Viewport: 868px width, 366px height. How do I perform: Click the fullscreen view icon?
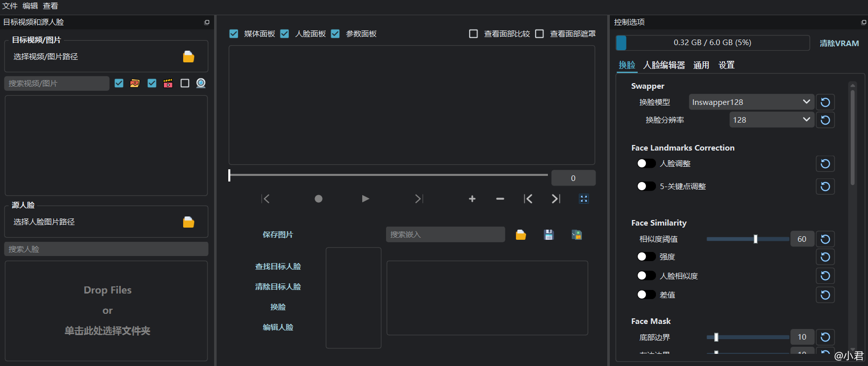point(584,199)
